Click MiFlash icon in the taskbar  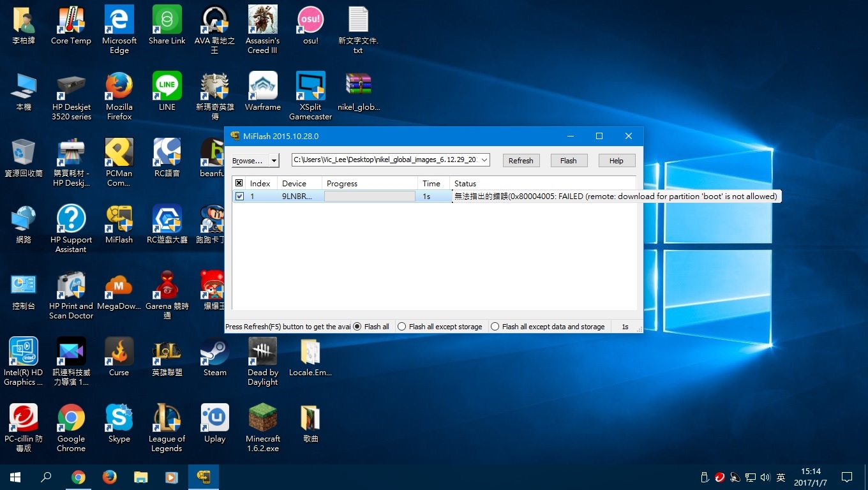[x=204, y=477]
